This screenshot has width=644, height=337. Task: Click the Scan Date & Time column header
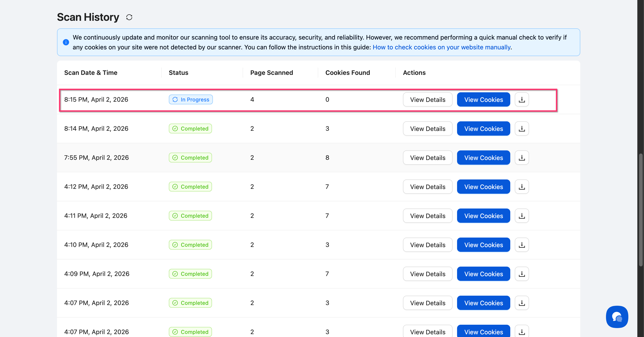tap(91, 73)
